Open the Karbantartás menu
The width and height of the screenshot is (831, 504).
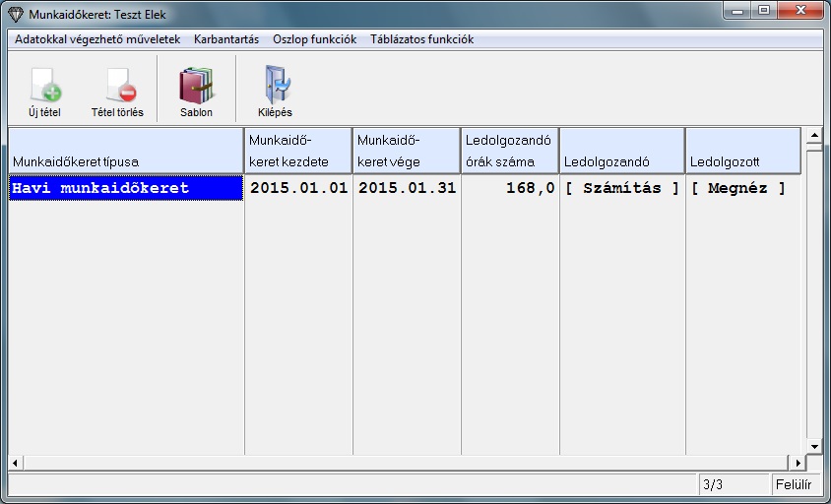[x=226, y=39]
